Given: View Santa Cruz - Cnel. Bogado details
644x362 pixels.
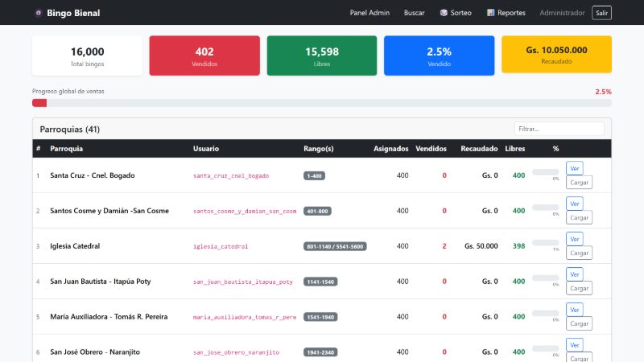Looking at the screenshot, I should (x=574, y=168).
